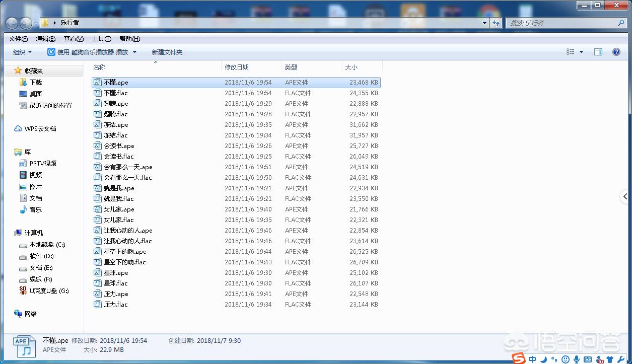Open the address bar history dropdown

pyautogui.click(x=485, y=23)
